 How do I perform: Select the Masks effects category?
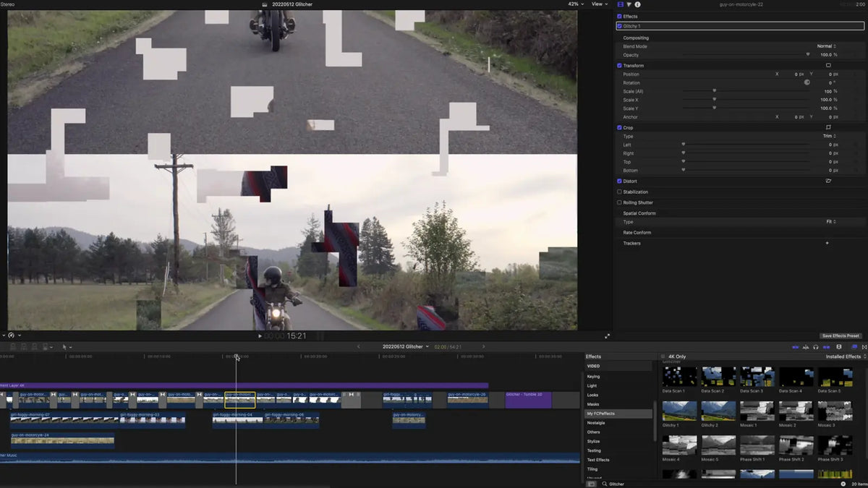pos(593,404)
